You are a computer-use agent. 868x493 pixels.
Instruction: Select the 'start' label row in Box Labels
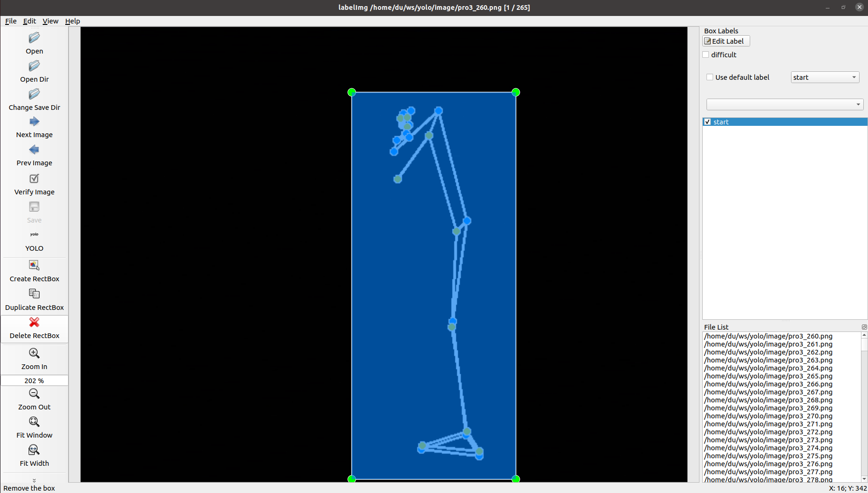(x=785, y=122)
